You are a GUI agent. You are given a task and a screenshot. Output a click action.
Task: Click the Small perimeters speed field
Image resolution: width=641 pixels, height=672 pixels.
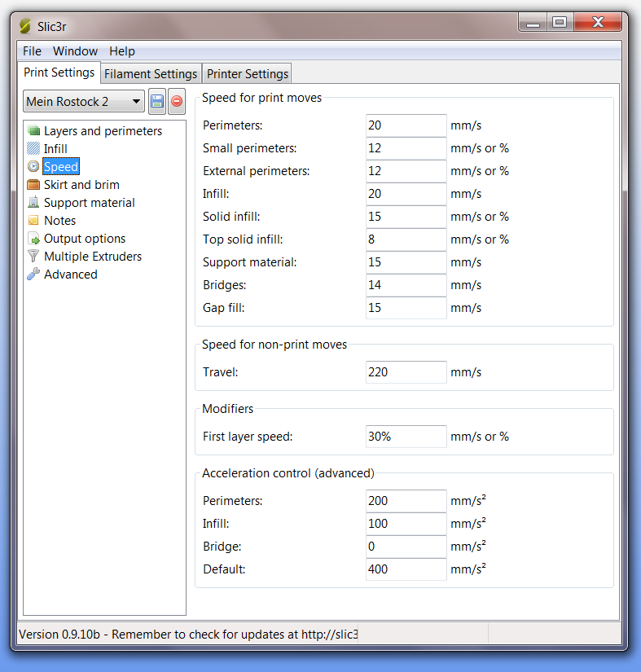(x=406, y=148)
